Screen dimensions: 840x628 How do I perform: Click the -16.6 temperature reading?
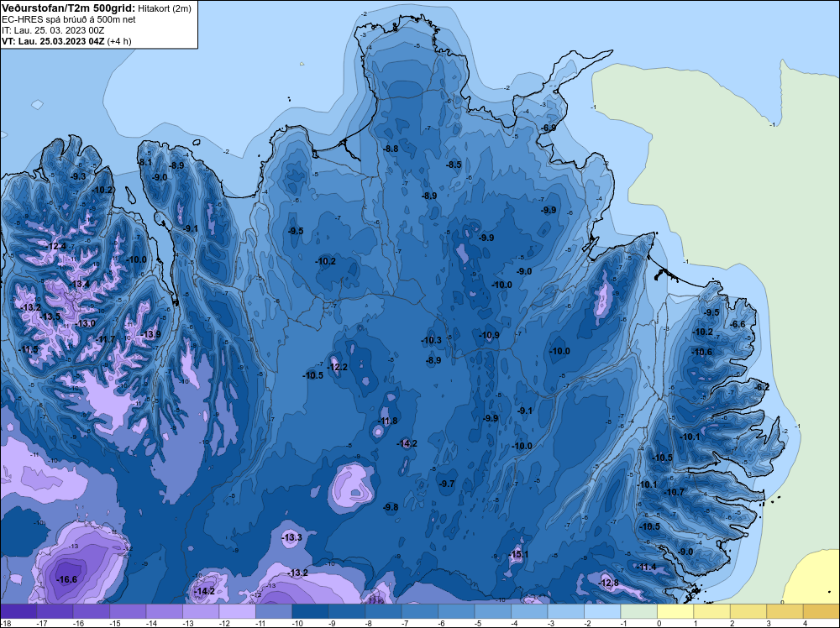point(67,579)
